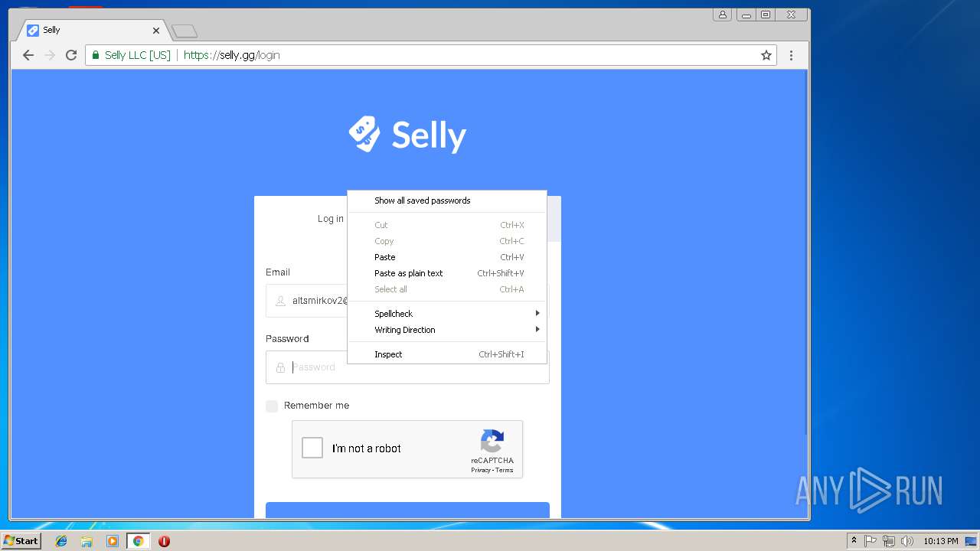Open the Windows Start menu

[21, 541]
